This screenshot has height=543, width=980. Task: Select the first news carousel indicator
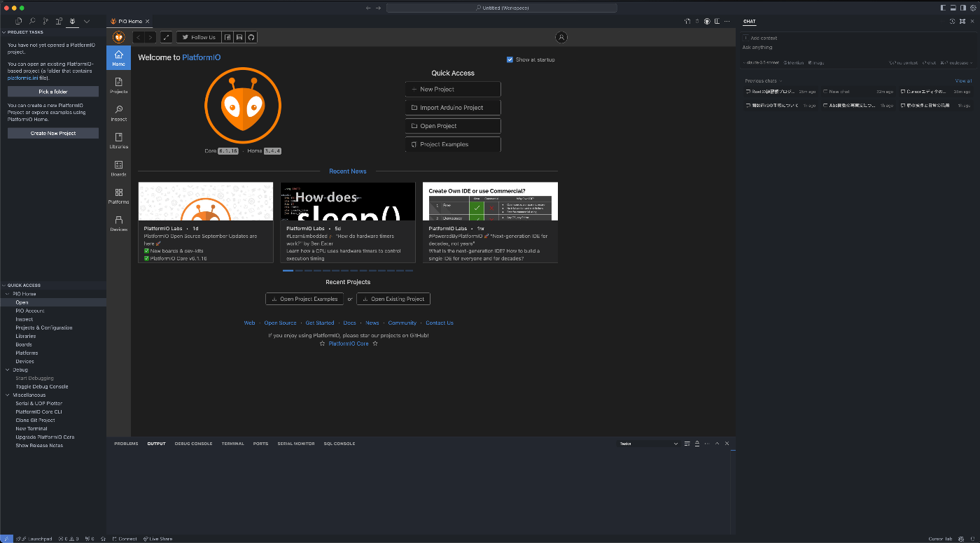[288, 270]
